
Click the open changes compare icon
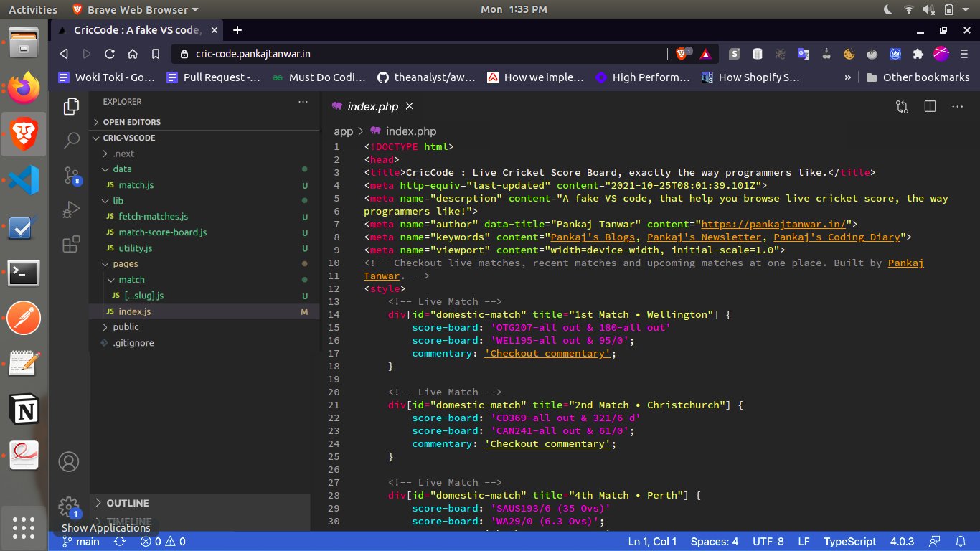902,106
